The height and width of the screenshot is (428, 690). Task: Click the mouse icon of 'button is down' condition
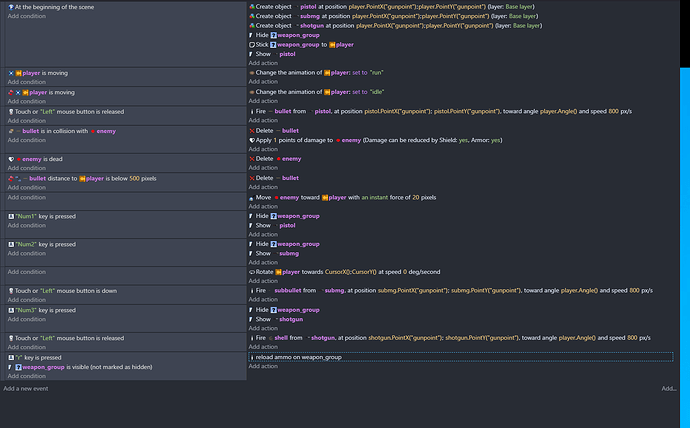[x=11, y=290]
